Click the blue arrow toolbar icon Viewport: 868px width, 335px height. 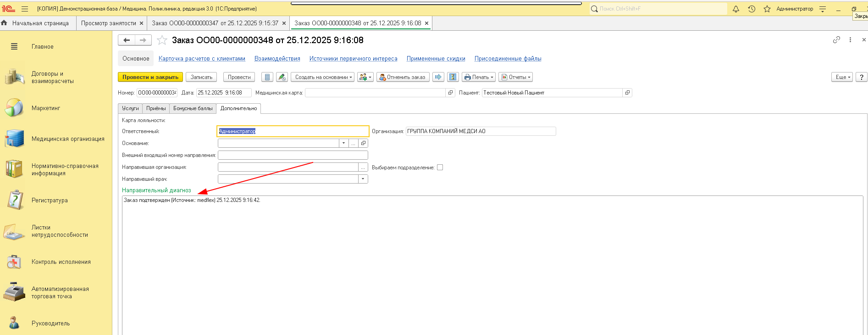[x=438, y=77]
